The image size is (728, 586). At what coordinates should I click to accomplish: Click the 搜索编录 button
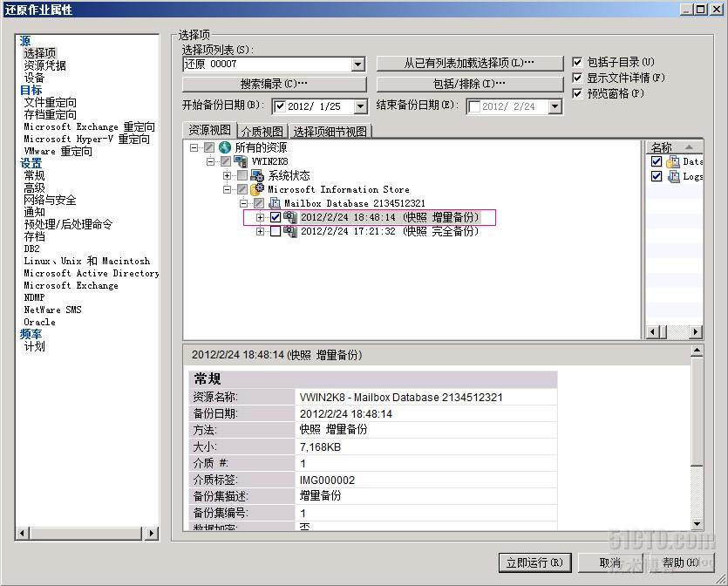[x=274, y=84]
